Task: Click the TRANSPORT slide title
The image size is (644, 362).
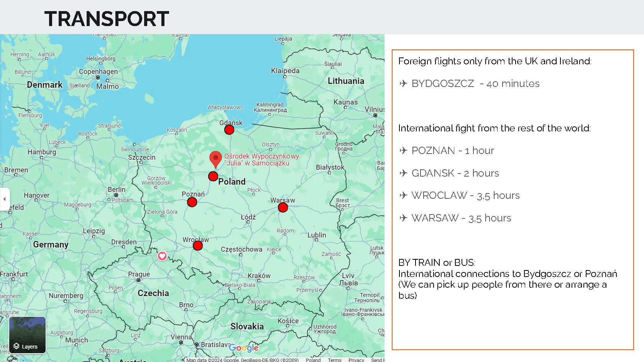Action: point(107,18)
